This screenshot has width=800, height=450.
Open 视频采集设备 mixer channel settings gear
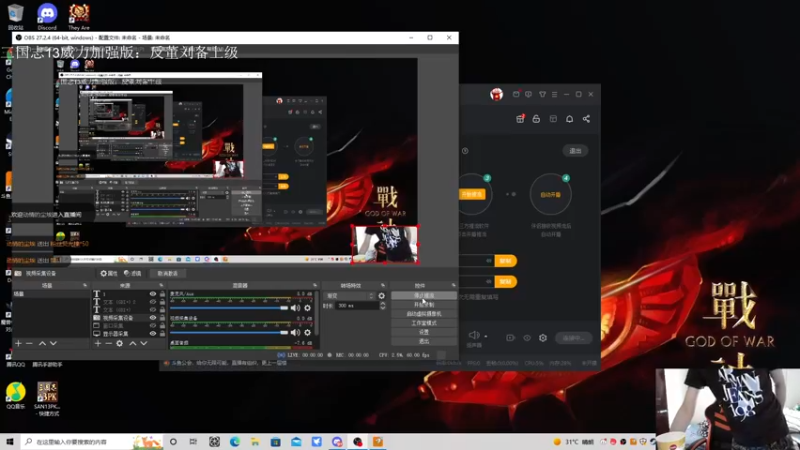[307, 332]
